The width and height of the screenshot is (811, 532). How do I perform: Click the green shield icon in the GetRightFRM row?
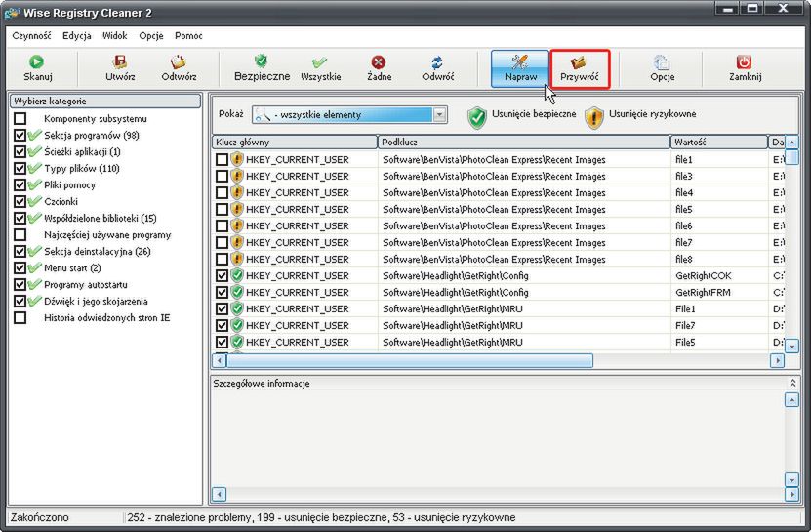(237, 292)
